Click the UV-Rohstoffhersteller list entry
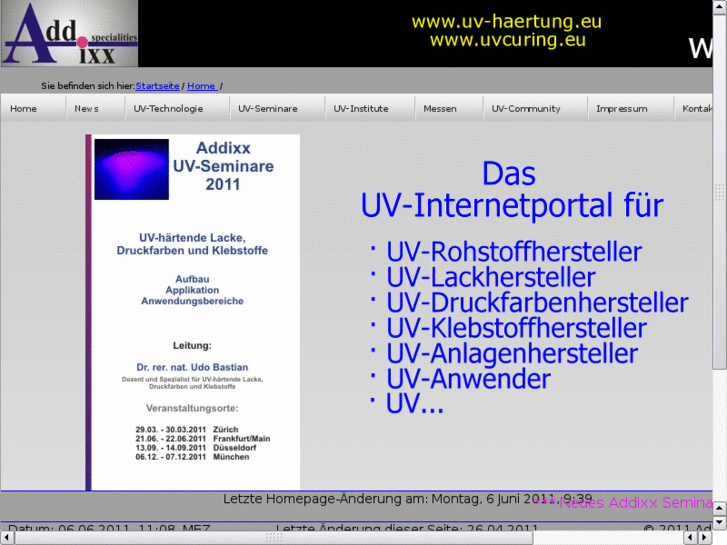The width and height of the screenshot is (727, 545). pyautogui.click(x=514, y=252)
